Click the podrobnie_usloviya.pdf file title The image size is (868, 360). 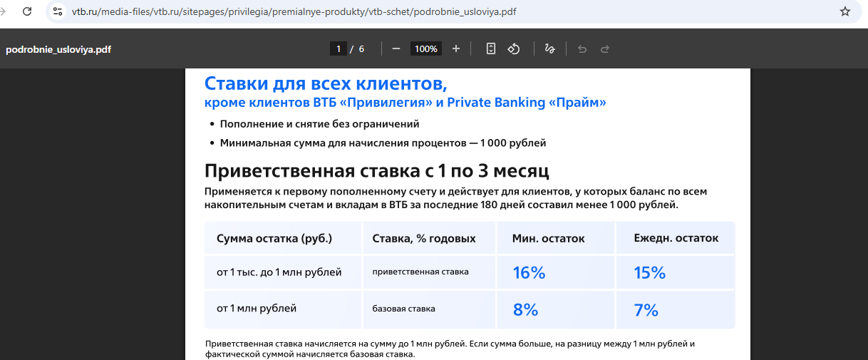coord(58,49)
